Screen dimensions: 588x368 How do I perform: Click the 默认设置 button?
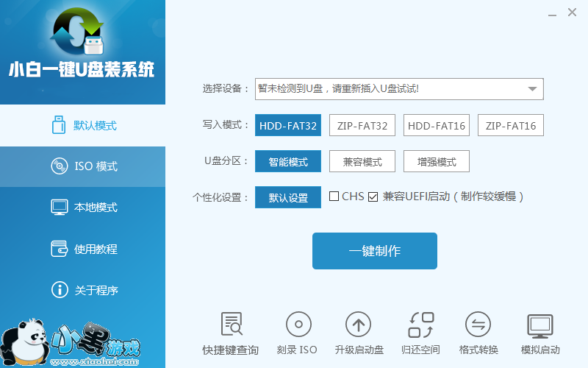click(x=288, y=197)
